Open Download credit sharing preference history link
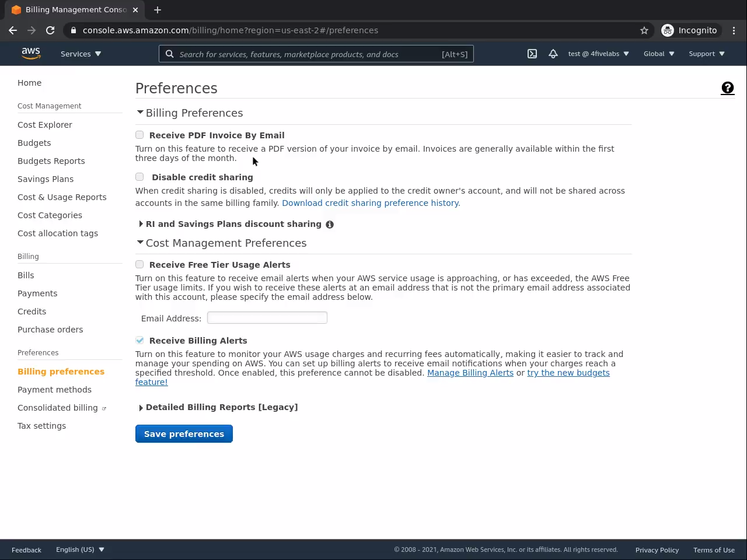 coord(371,203)
